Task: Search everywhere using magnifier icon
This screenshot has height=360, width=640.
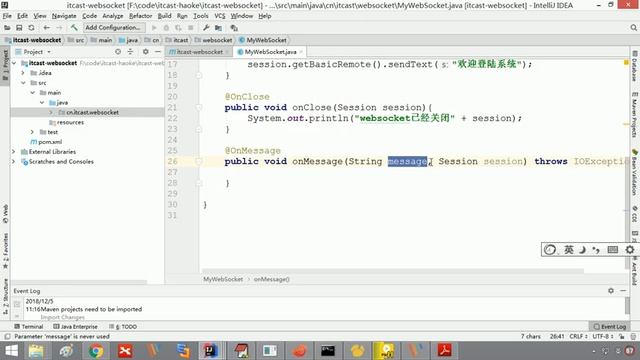Action: pyautogui.click(x=633, y=28)
